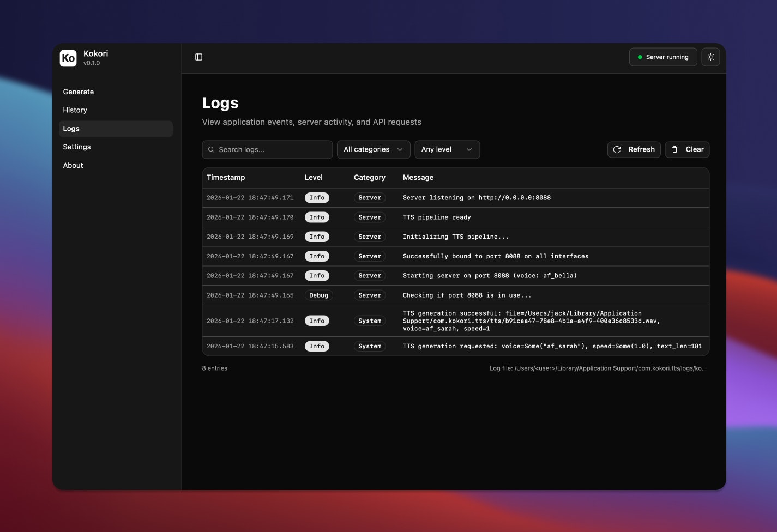The width and height of the screenshot is (777, 532).
Task: Go to the History page
Action: point(116,110)
